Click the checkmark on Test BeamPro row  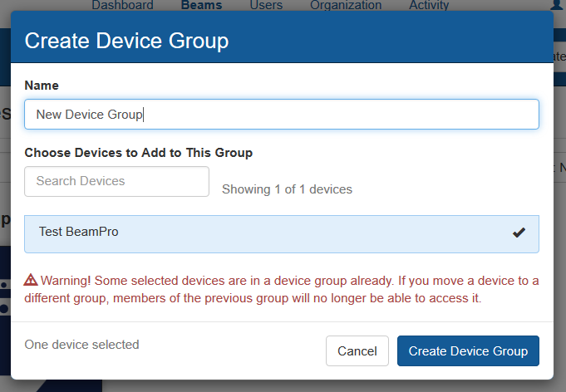point(519,233)
